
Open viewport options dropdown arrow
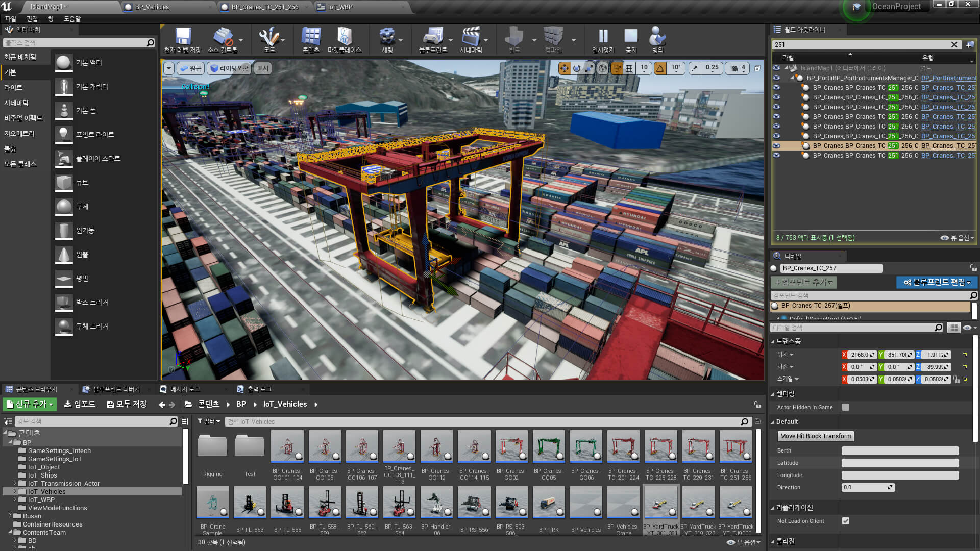click(169, 68)
